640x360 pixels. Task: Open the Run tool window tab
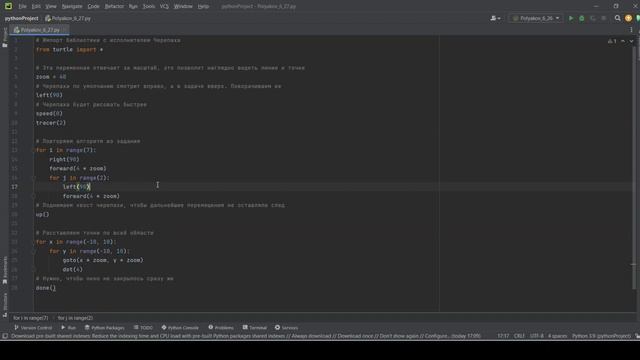point(68,328)
